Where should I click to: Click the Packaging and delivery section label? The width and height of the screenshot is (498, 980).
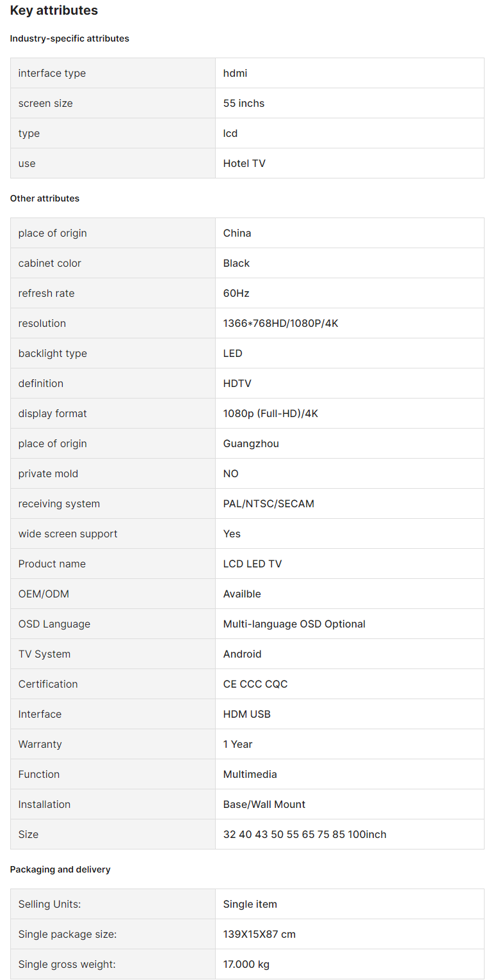tap(60, 869)
